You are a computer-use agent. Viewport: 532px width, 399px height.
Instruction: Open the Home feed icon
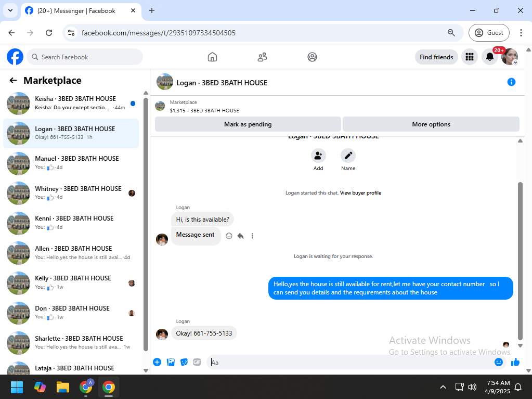212,57
